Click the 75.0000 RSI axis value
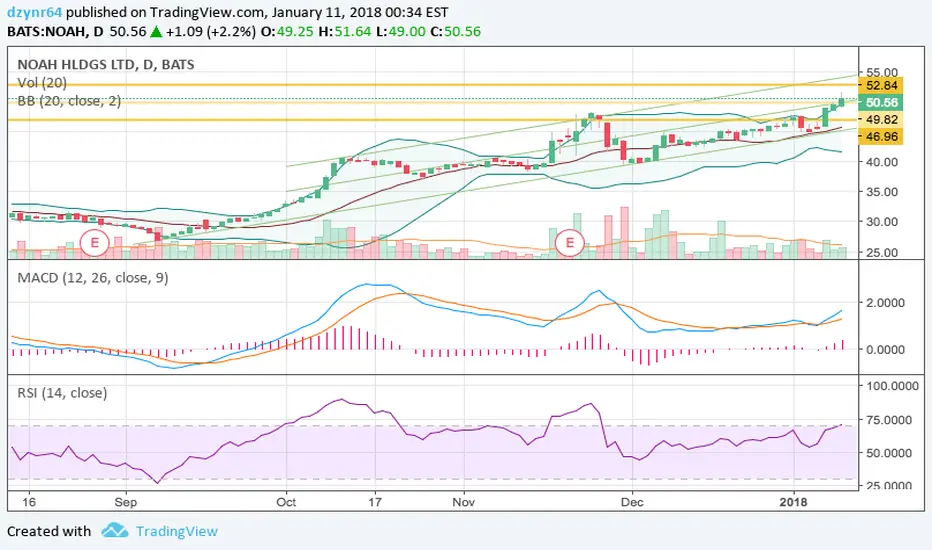This screenshot has height=550, width=932. pyautogui.click(x=889, y=420)
